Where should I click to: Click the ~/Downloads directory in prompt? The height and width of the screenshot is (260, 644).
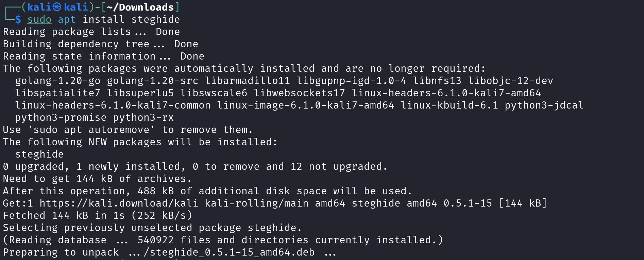[x=140, y=7]
